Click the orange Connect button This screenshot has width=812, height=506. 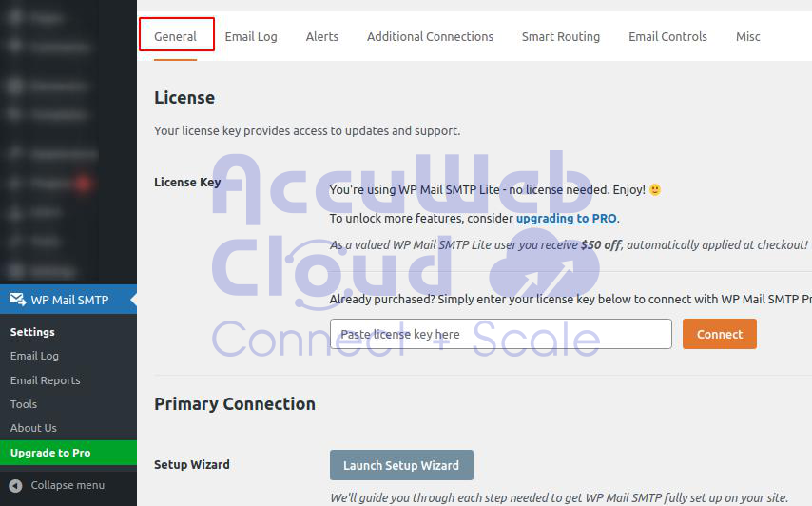tap(720, 334)
